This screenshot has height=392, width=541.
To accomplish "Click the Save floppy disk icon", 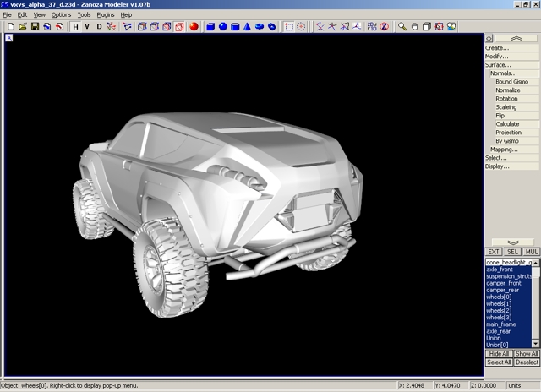I will point(35,27).
